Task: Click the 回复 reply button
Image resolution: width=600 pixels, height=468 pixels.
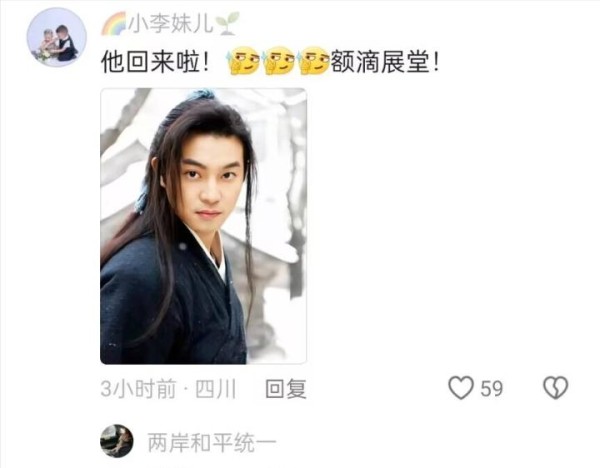Action: tap(286, 389)
